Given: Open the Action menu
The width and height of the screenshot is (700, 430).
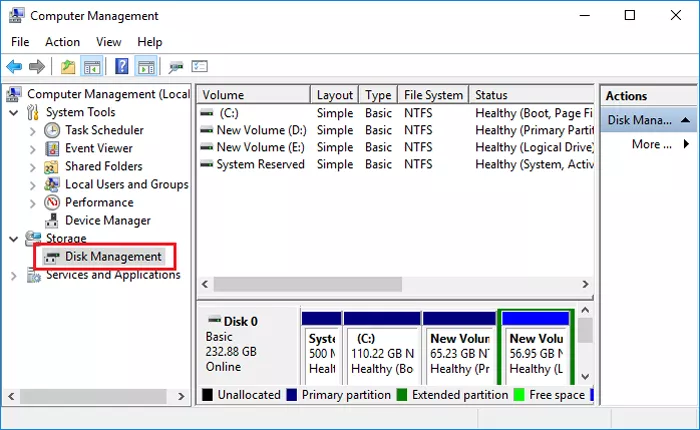Looking at the screenshot, I should (62, 42).
